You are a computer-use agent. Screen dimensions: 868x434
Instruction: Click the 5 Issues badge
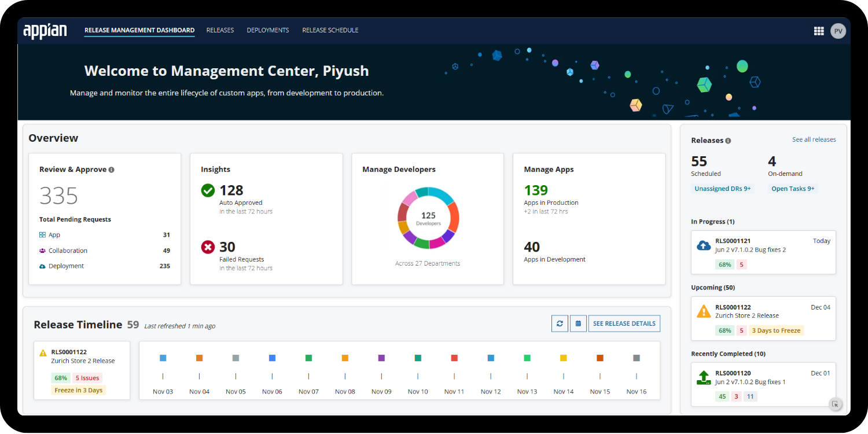[88, 378]
